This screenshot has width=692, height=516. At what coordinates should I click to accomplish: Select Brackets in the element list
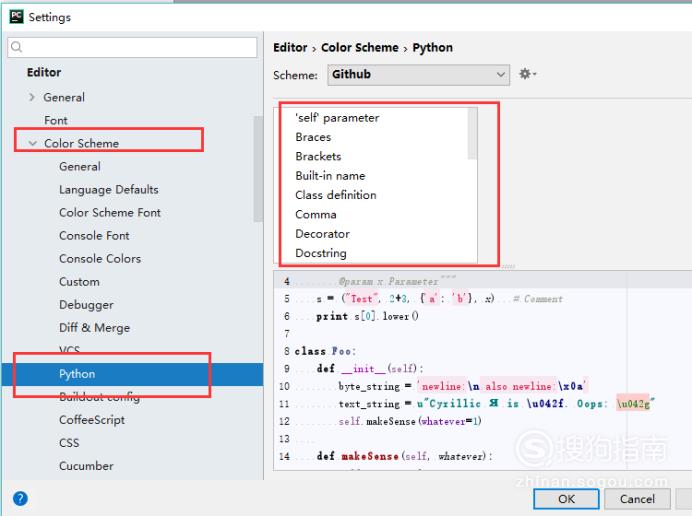pyautogui.click(x=318, y=157)
